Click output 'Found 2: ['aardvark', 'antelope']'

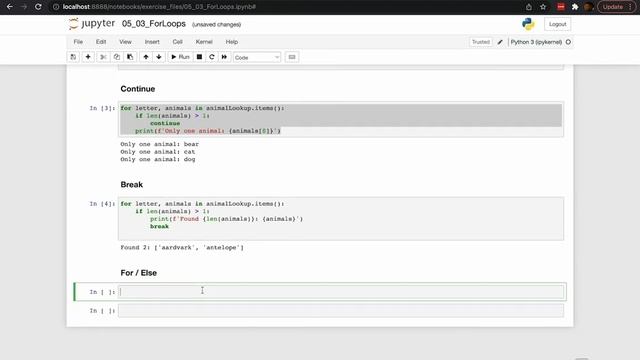(182, 247)
